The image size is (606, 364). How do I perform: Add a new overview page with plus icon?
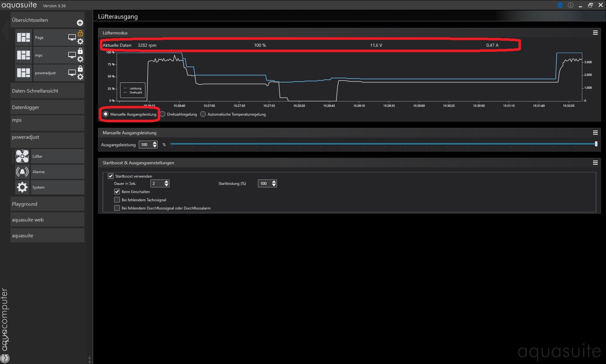(x=80, y=23)
